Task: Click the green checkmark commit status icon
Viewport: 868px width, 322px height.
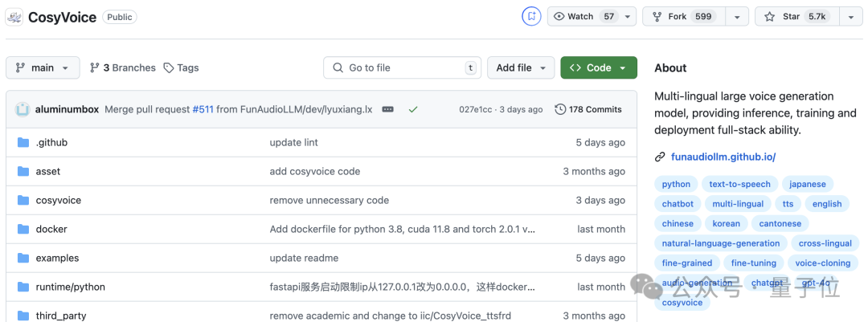Action: 413,109
